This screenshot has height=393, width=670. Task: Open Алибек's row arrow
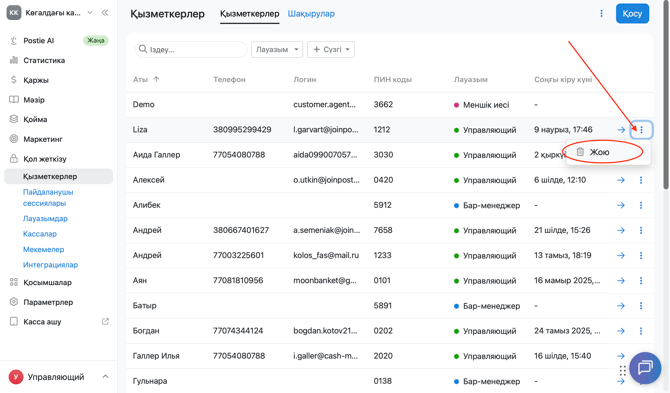[x=621, y=205]
